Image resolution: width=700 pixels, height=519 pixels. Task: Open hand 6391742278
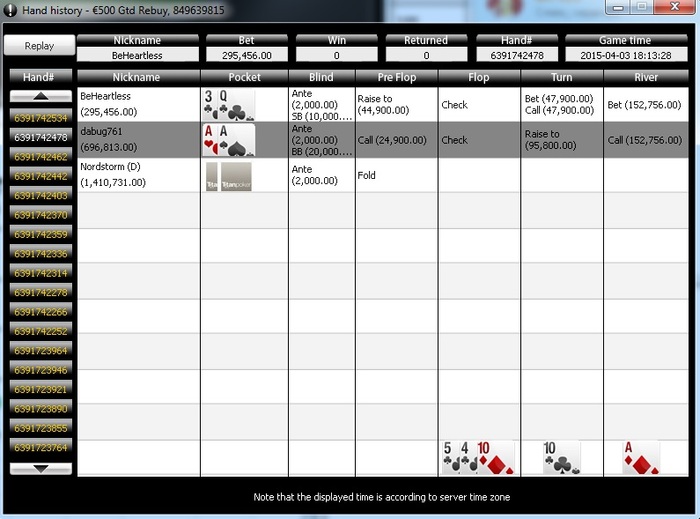(41, 292)
